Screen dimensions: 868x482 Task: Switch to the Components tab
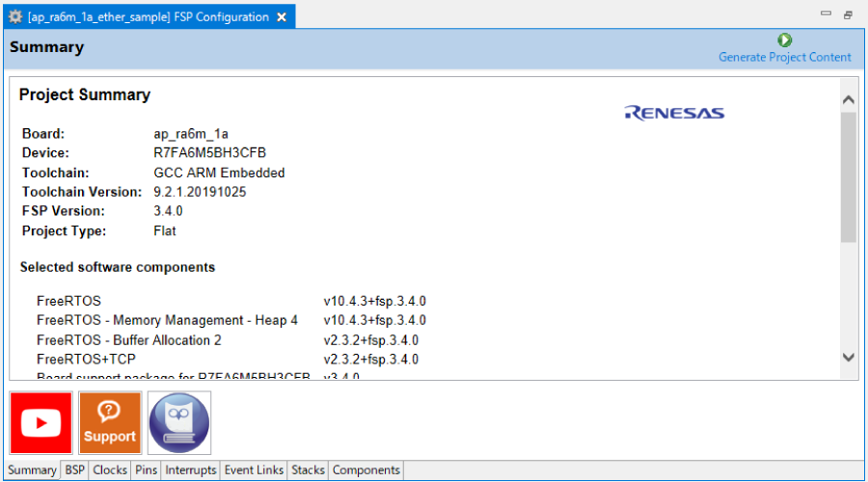(366, 469)
